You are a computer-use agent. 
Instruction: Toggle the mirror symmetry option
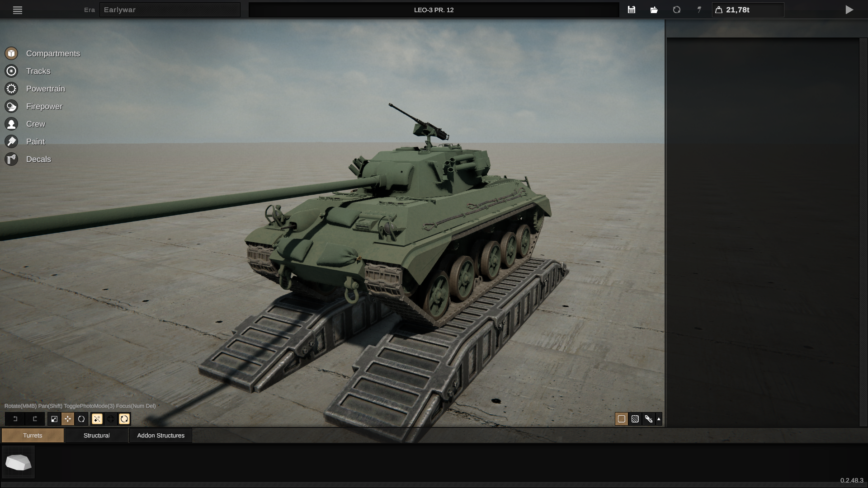[97, 419]
